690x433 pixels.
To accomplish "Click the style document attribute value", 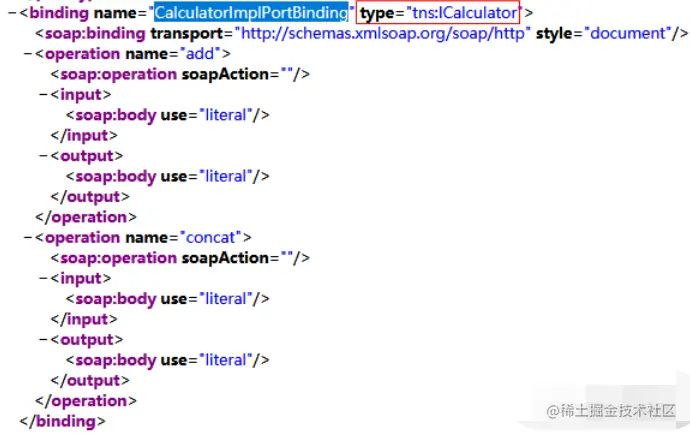I will tap(628, 33).
